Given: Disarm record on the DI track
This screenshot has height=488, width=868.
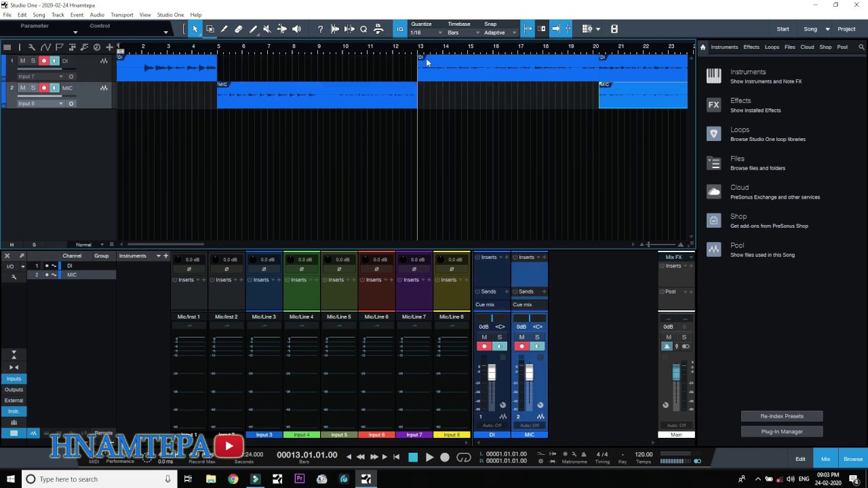Looking at the screenshot, I should pos(44,61).
